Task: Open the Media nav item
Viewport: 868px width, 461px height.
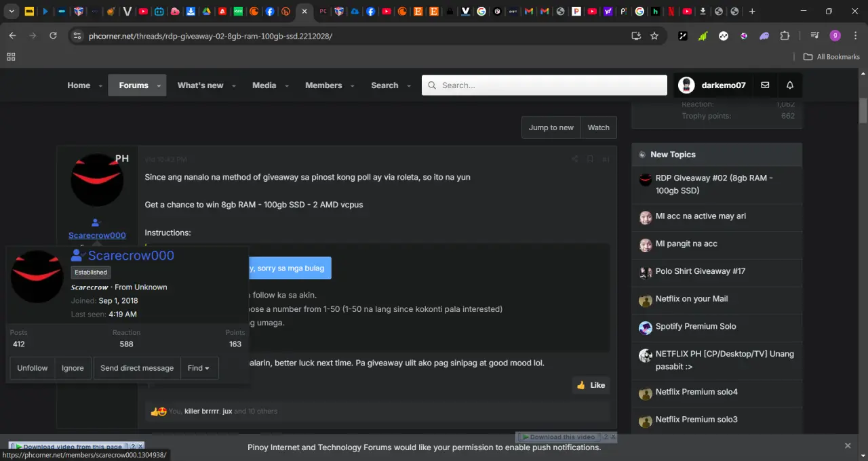Action: (x=264, y=85)
